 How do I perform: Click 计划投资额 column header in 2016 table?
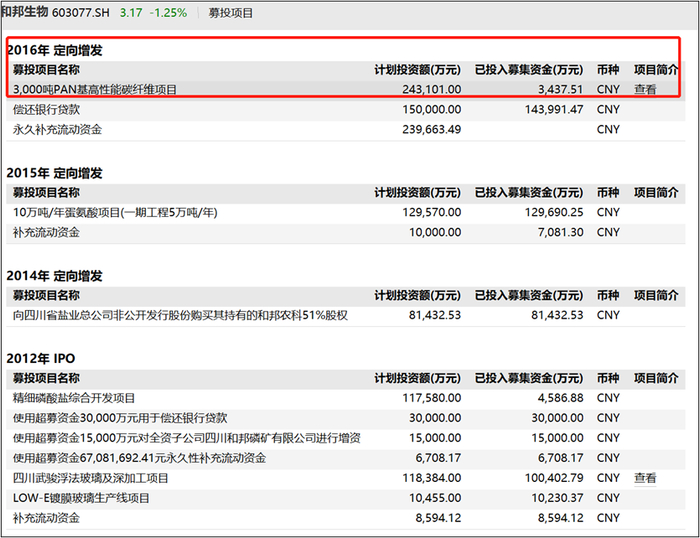(x=417, y=70)
